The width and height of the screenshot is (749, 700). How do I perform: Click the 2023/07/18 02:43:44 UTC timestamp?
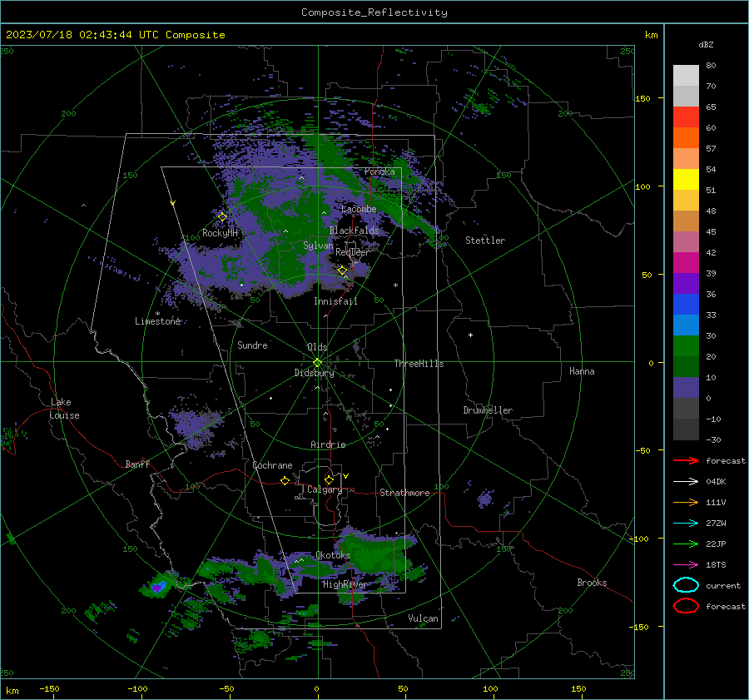tap(115, 35)
